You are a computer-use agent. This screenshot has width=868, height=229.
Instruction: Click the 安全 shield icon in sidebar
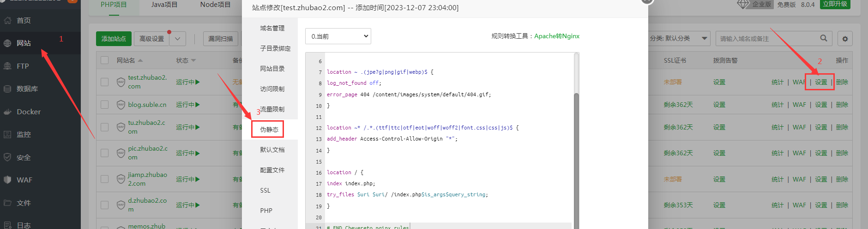(7, 157)
